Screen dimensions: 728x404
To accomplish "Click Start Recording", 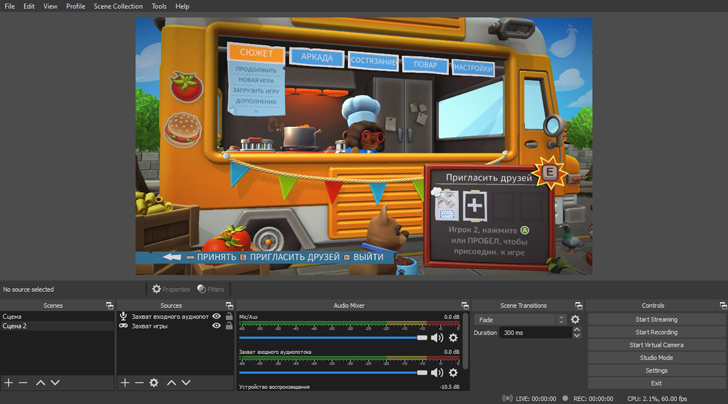I will pyautogui.click(x=656, y=332).
